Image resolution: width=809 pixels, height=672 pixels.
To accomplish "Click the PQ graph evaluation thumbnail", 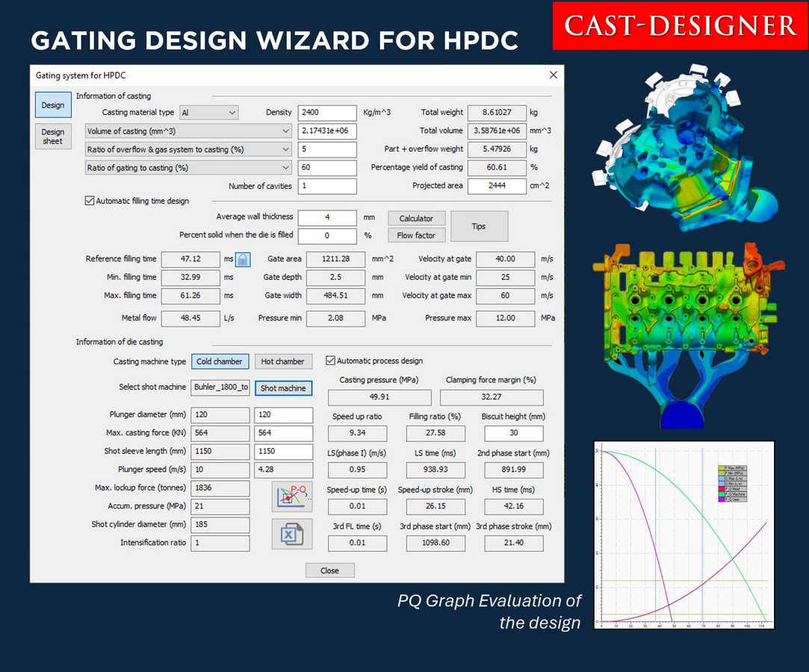I will pyautogui.click(x=683, y=535).
